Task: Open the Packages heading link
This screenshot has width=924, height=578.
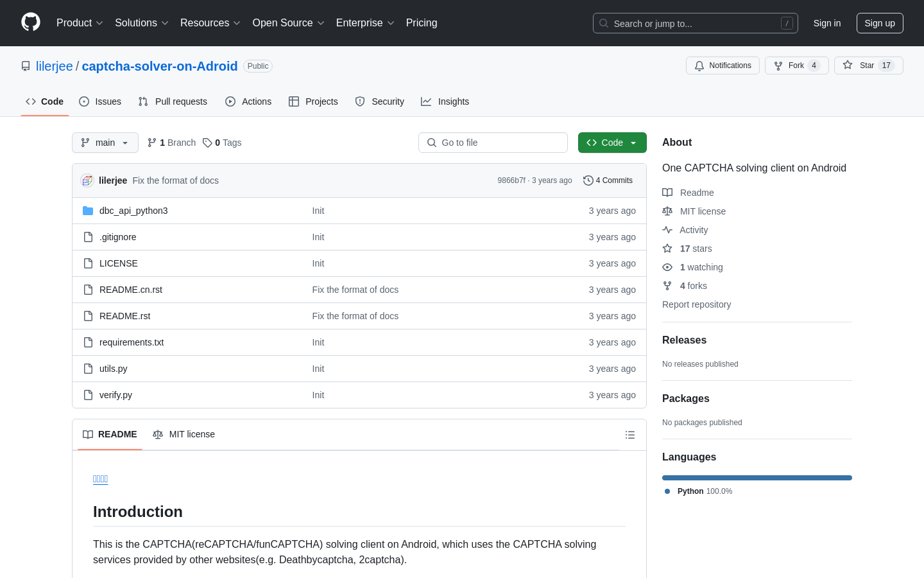Action: (x=686, y=399)
